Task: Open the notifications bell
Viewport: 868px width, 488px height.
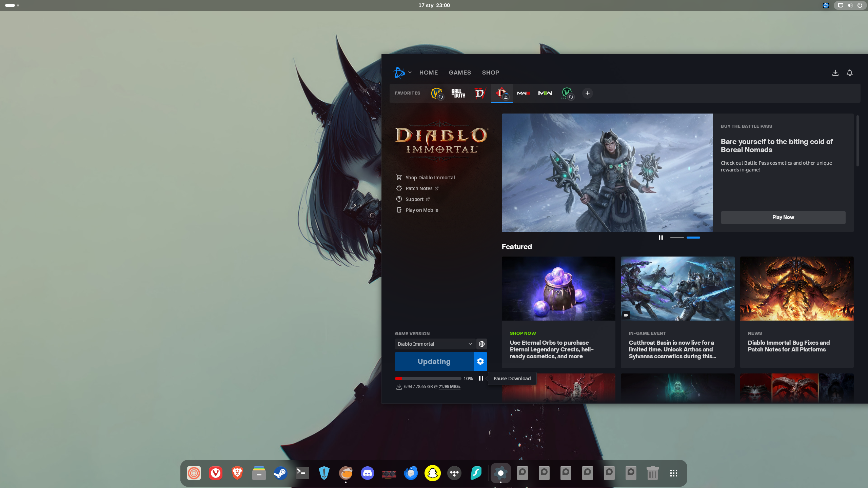Action: [850, 73]
